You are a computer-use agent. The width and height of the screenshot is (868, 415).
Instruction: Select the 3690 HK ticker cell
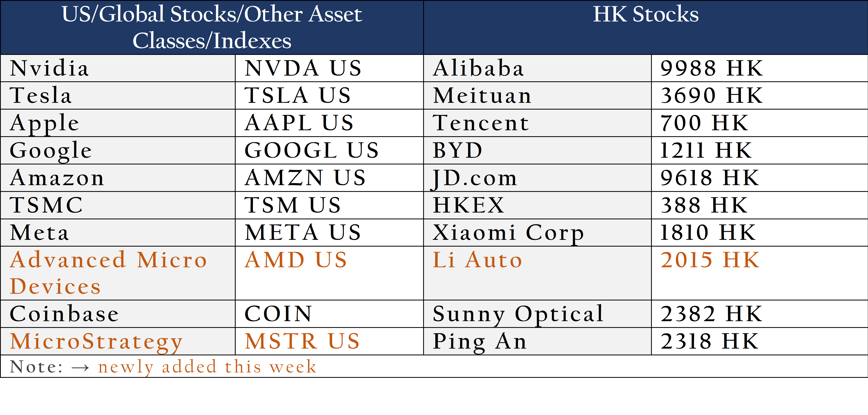point(711,96)
